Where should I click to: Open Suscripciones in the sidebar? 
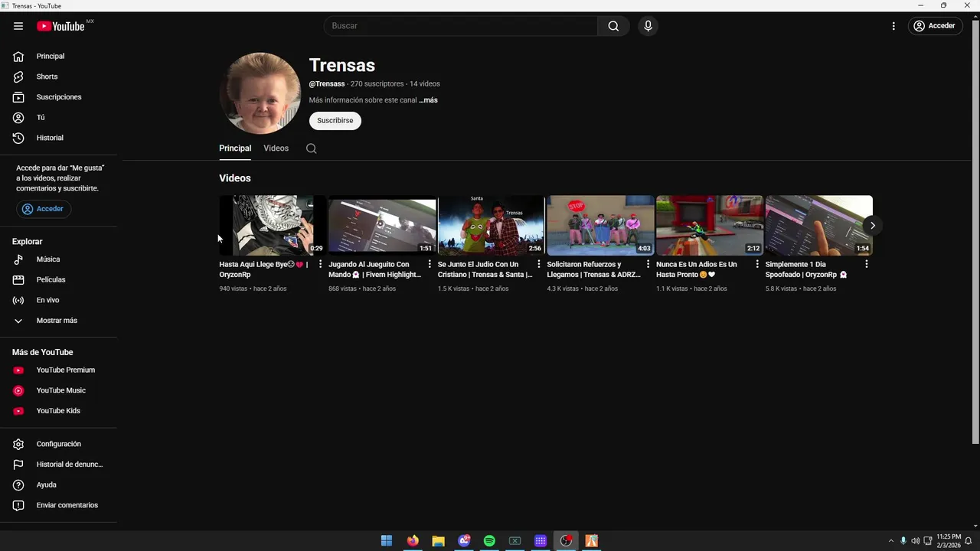(58, 97)
